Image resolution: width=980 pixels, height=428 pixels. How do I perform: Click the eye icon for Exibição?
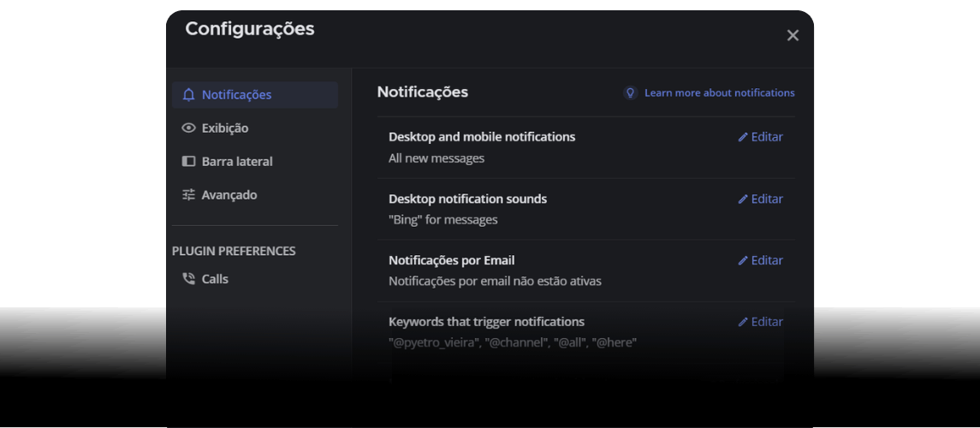(188, 128)
